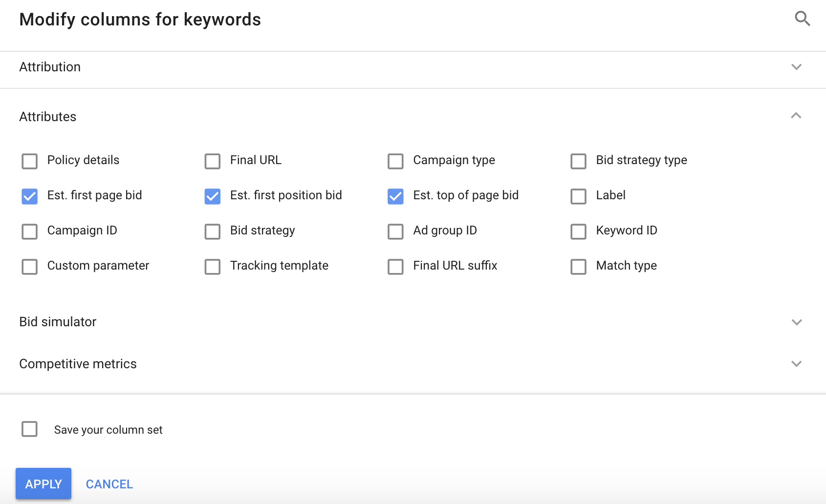Image resolution: width=826 pixels, height=504 pixels.
Task: Click the Tracking template label text
Action: (x=279, y=266)
